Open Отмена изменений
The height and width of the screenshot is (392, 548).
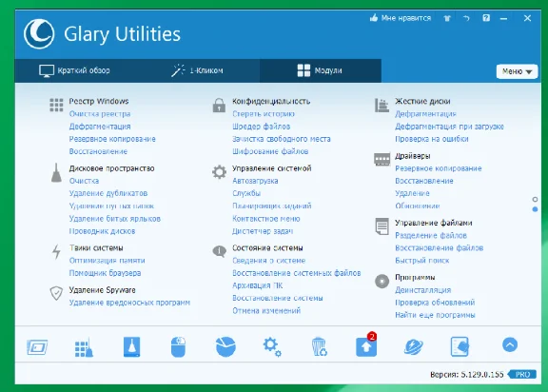click(266, 310)
